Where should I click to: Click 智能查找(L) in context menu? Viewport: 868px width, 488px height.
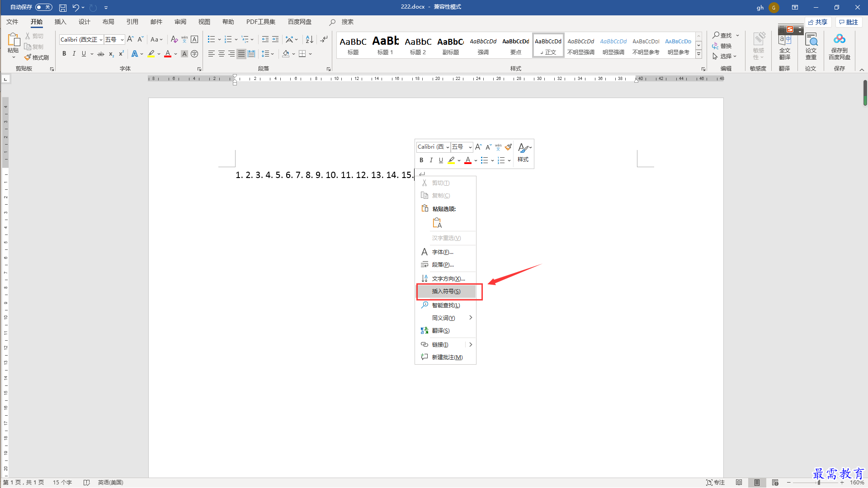(446, 305)
